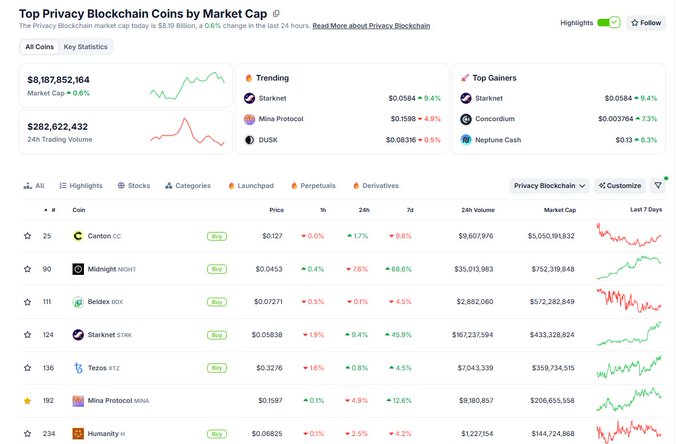Click the Neptune Cash logo icon
The width and height of the screenshot is (679, 444).
(x=466, y=140)
